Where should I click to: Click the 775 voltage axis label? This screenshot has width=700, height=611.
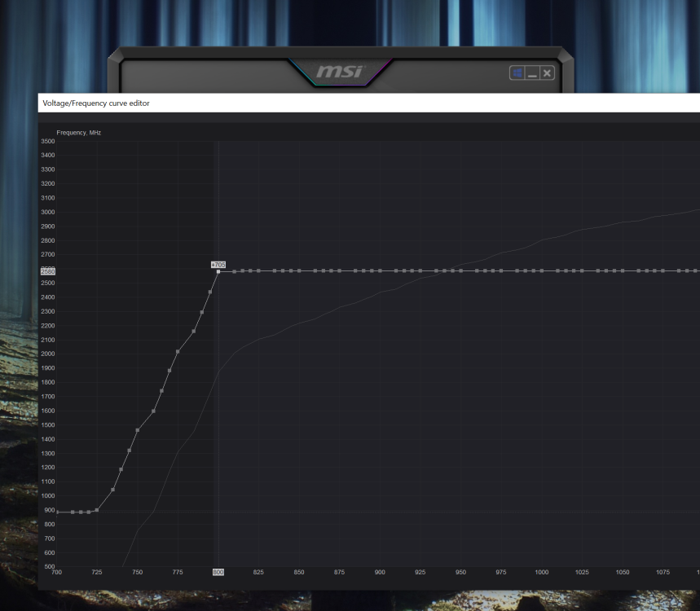tap(178, 572)
